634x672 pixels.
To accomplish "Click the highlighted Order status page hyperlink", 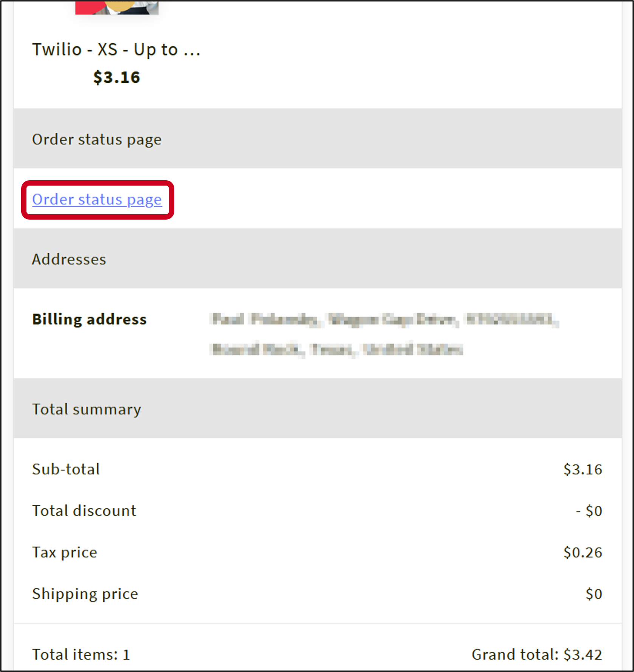I will tap(97, 199).
